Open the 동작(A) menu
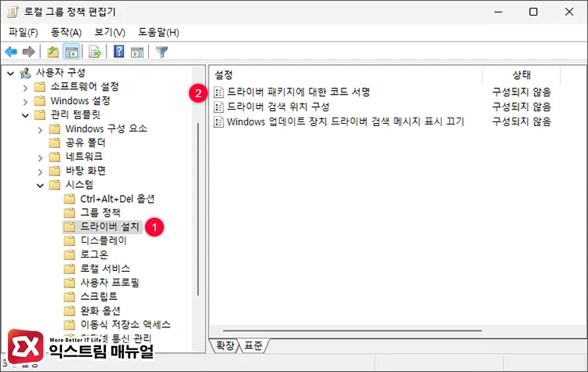This screenshot has height=372, width=588. click(67, 33)
